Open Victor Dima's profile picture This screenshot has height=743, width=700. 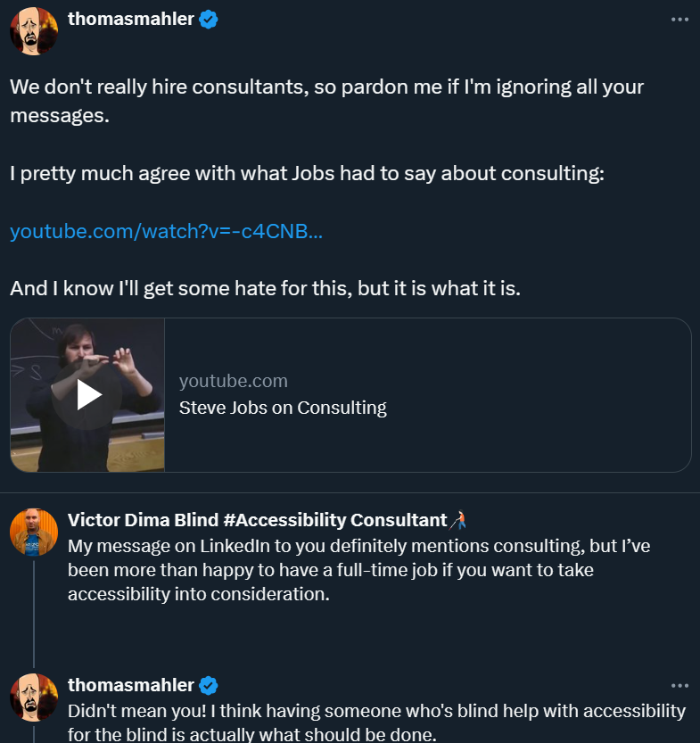click(x=34, y=532)
